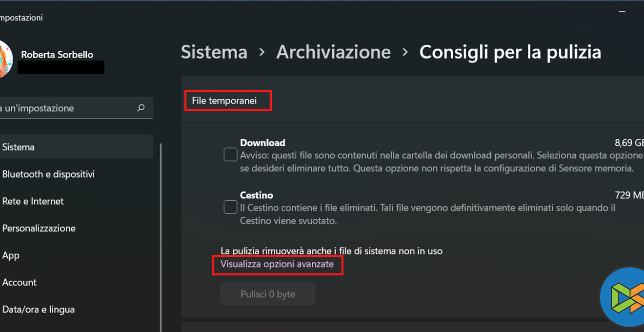Viewport: 644px width, 332px height.
Task: Open the Personalizzazione section
Action: (39, 228)
